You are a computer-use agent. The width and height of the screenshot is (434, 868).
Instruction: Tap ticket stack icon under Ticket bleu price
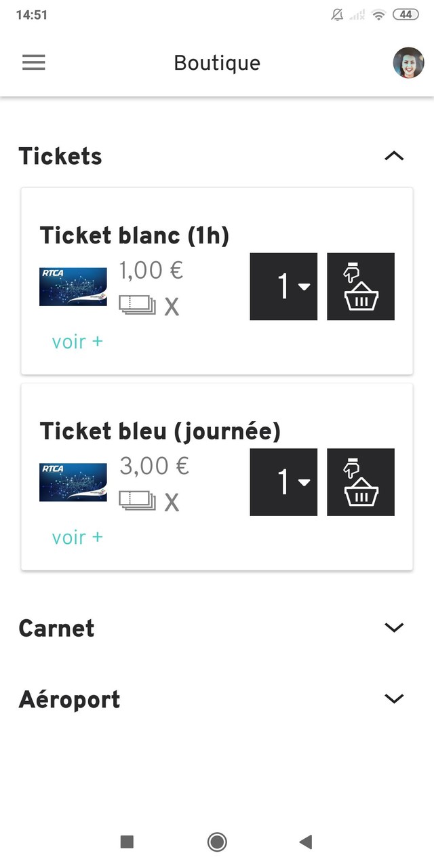point(137,501)
